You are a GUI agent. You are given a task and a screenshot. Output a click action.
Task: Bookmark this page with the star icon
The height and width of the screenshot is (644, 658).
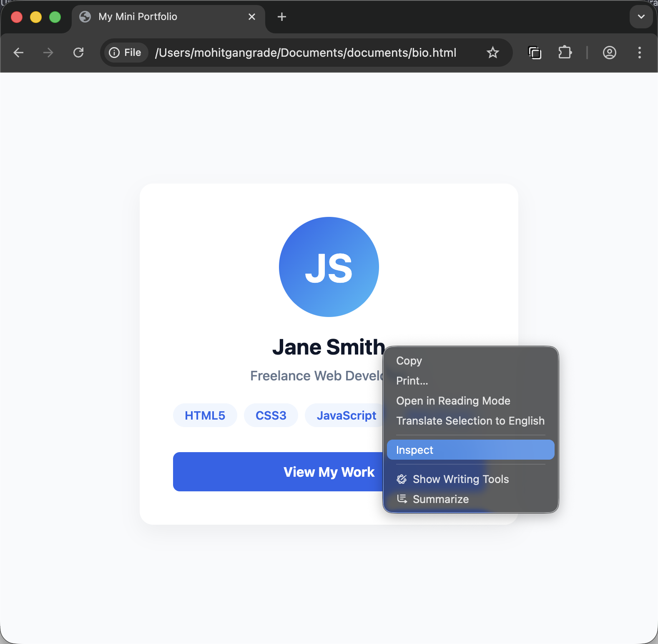493,53
